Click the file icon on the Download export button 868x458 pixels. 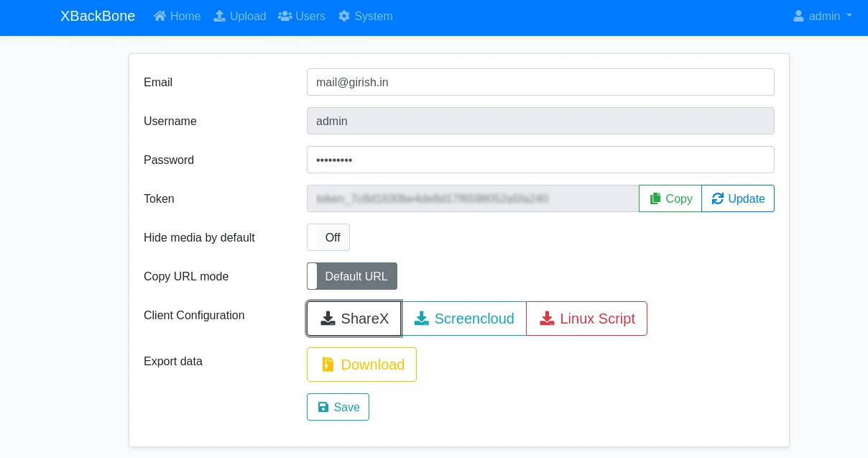point(328,365)
